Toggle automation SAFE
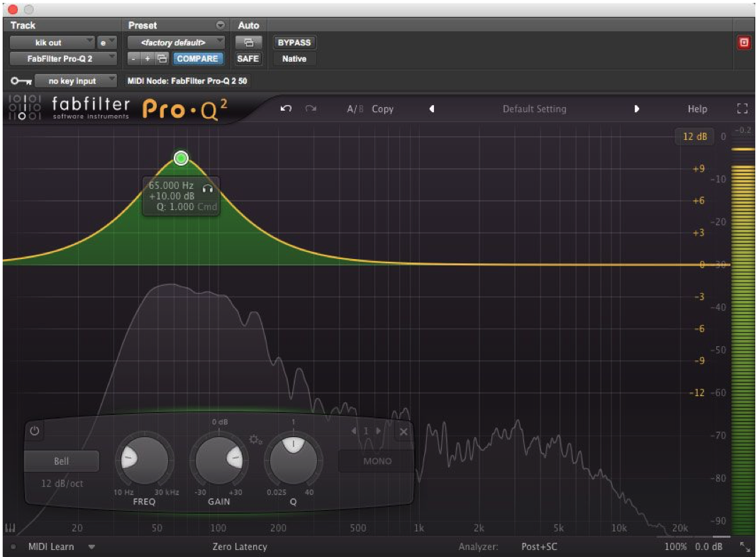This screenshot has width=756, height=557. [248, 58]
